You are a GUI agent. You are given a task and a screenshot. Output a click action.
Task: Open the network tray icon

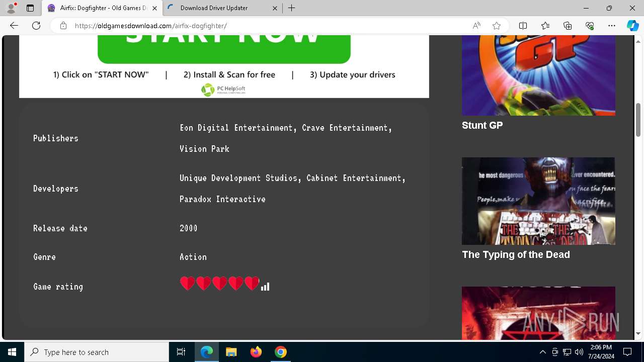[x=567, y=352]
